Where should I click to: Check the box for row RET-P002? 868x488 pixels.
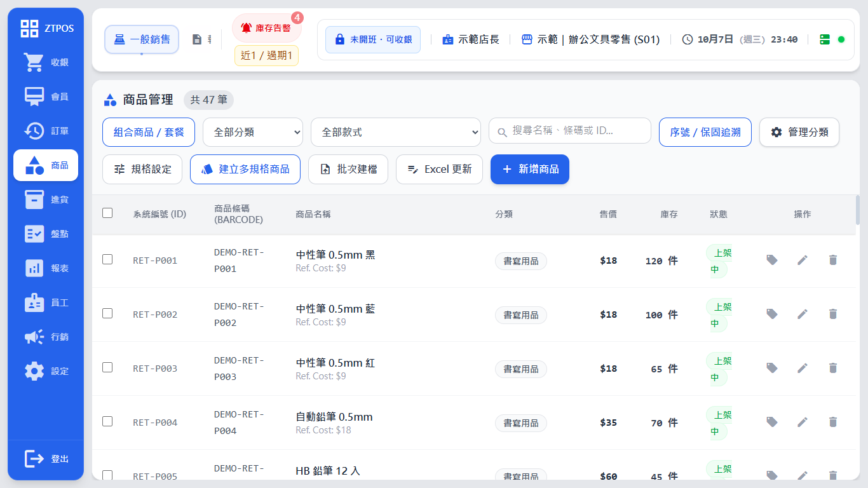point(107,313)
